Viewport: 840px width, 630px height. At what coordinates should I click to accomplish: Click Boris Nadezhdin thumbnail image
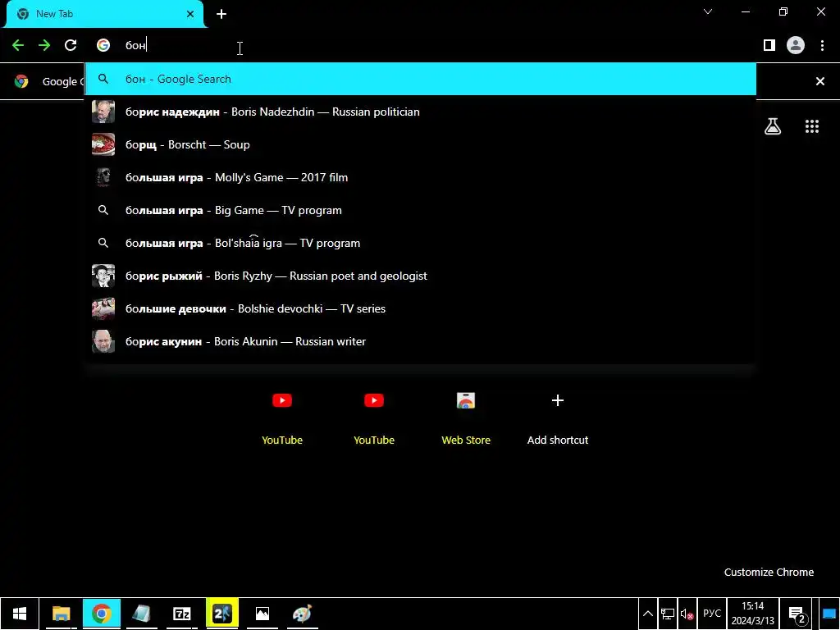click(103, 112)
